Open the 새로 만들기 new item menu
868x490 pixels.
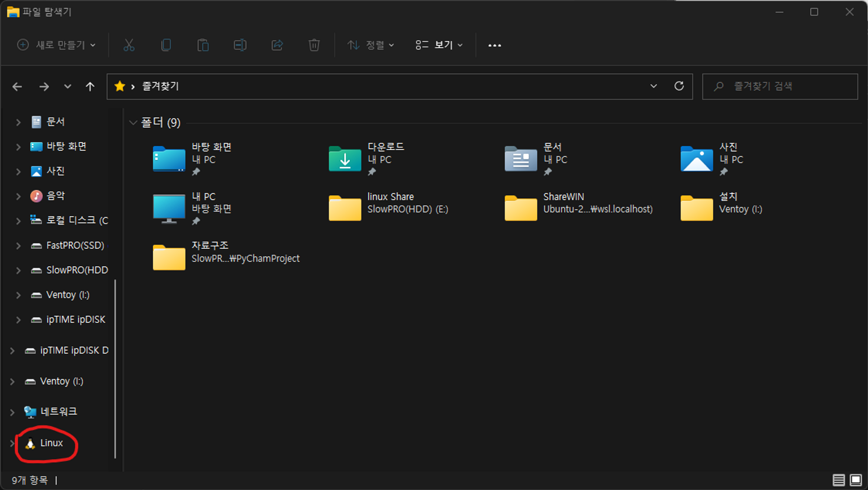[x=56, y=45]
